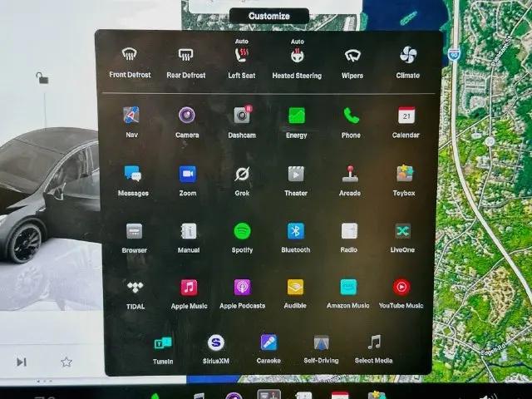532x399 pixels.
Task: Toggle Heated Steering wheel
Action: tap(297, 60)
